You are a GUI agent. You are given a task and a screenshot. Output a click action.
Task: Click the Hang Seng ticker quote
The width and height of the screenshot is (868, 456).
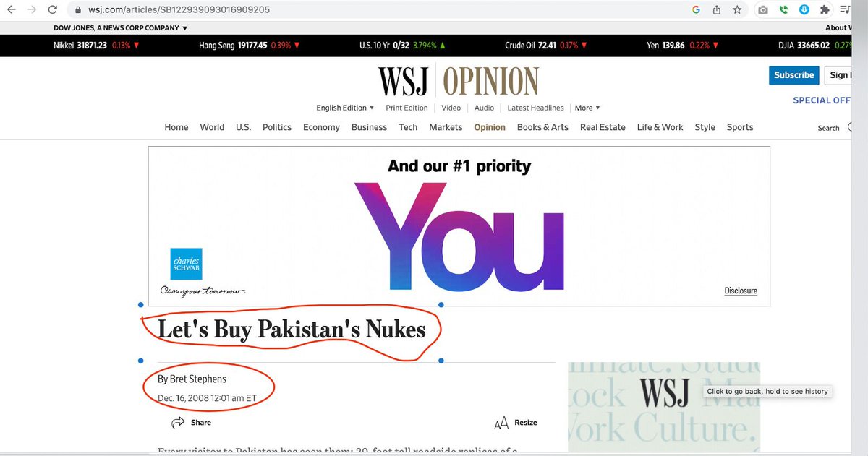point(250,46)
